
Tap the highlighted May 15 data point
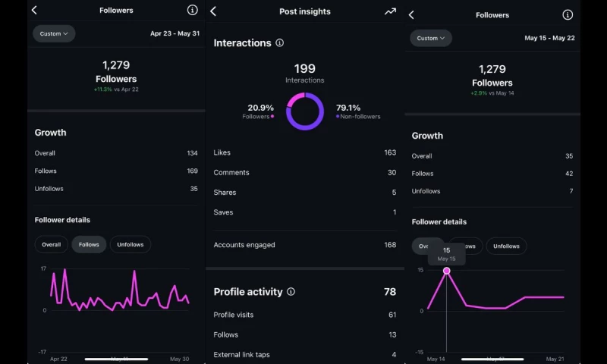point(446,271)
